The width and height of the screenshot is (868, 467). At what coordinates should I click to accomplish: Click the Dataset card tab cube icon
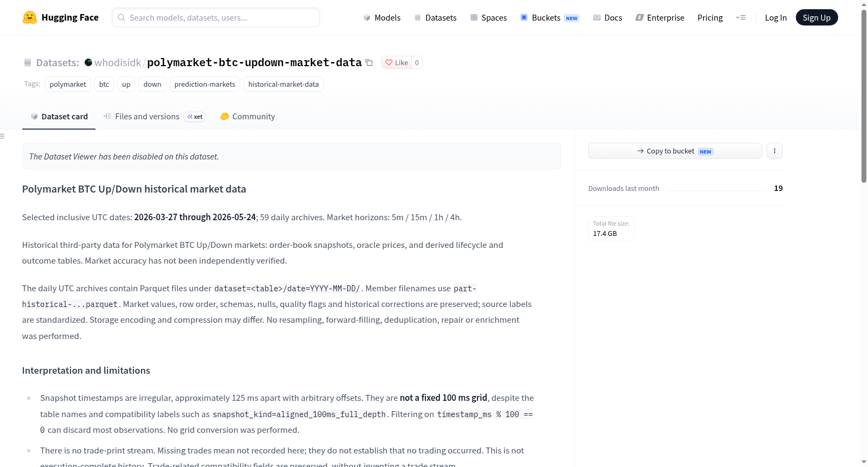(x=34, y=116)
